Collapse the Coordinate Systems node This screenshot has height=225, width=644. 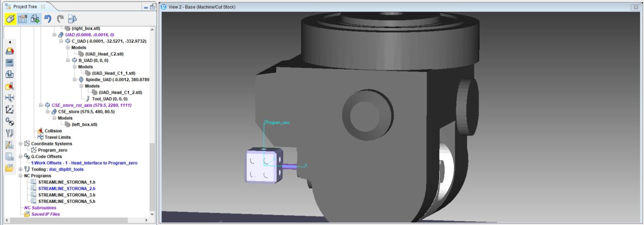tap(21, 143)
